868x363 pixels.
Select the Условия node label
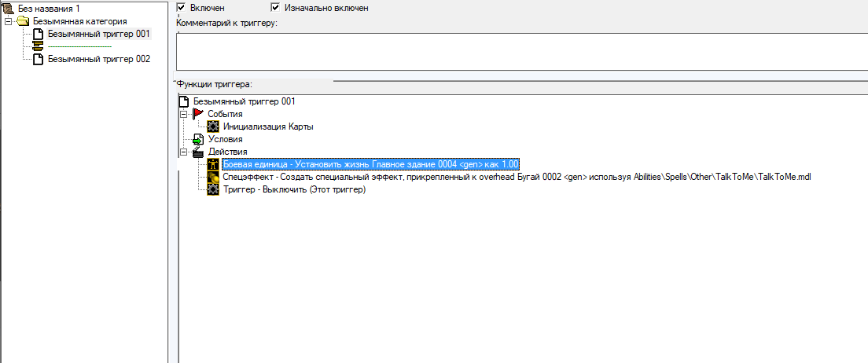[x=225, y=139]
